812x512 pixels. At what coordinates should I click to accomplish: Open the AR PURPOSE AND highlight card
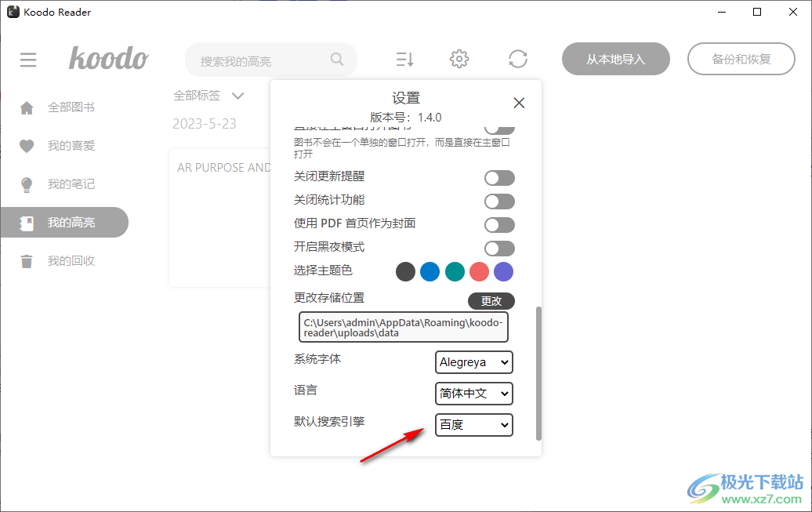(220, 218)
